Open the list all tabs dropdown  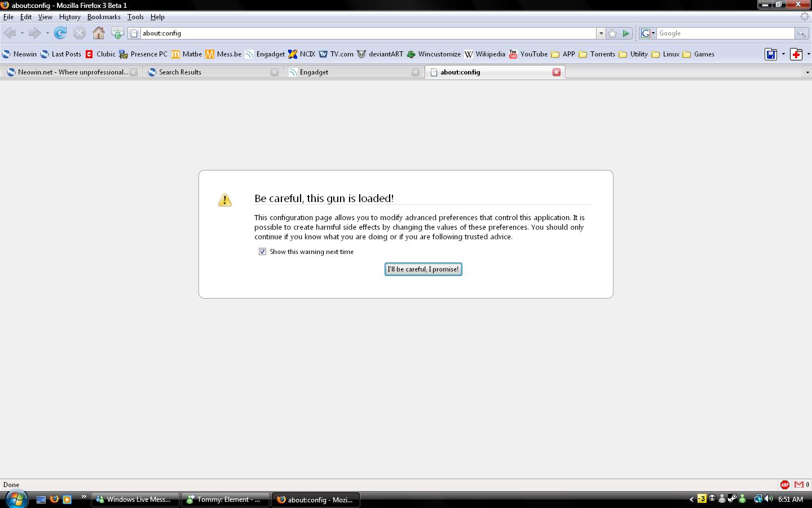807,72
